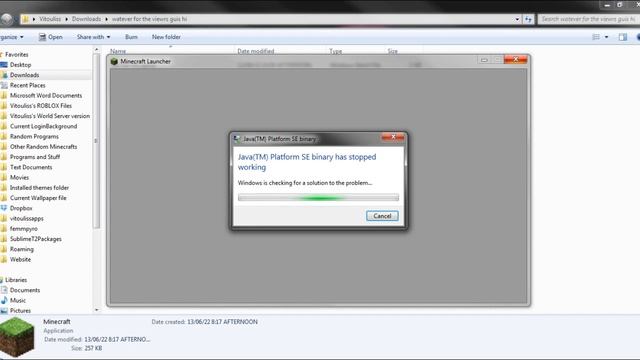Open the Organize menu
Viewport: 640px width, 360px height.
tap(11, 37)
